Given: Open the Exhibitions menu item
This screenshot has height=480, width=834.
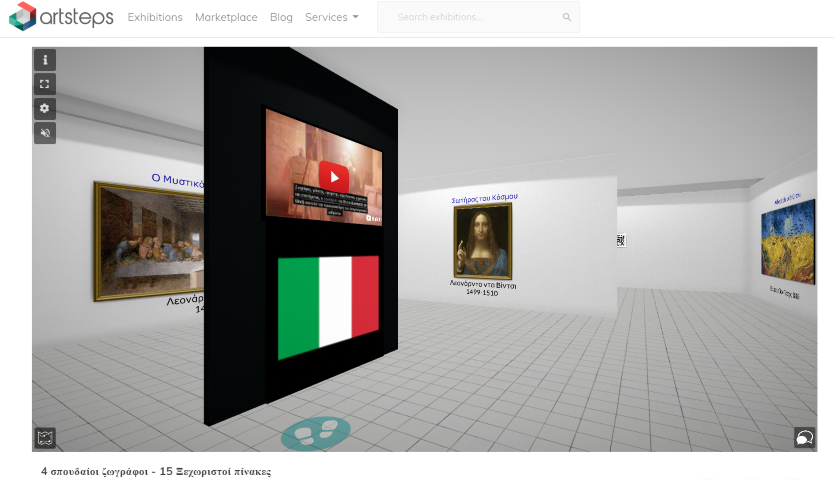Looking at the screenshot, I should coord(155,17).
